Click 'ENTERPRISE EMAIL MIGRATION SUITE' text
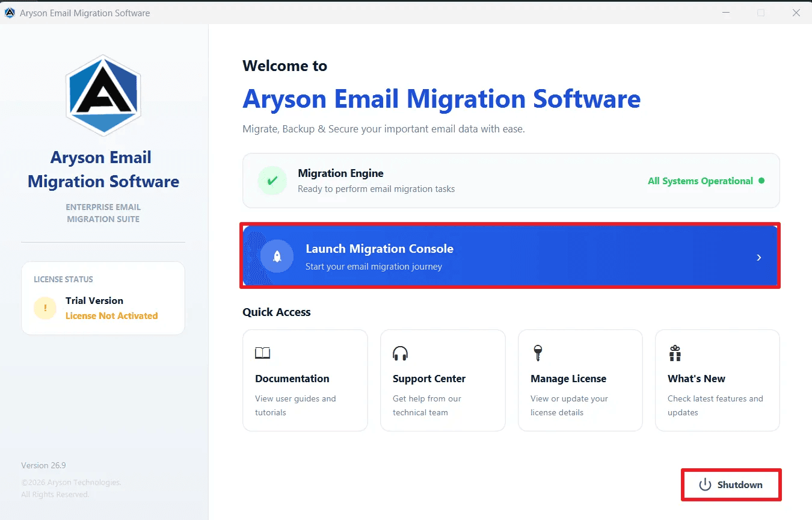 [103, 213]
